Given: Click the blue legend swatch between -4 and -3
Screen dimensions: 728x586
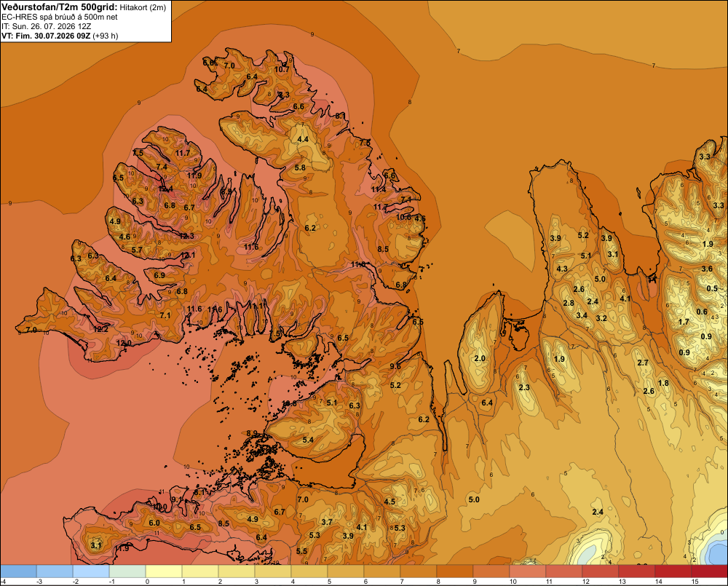Looking at the screenshot, I should (x=19, y=571).
